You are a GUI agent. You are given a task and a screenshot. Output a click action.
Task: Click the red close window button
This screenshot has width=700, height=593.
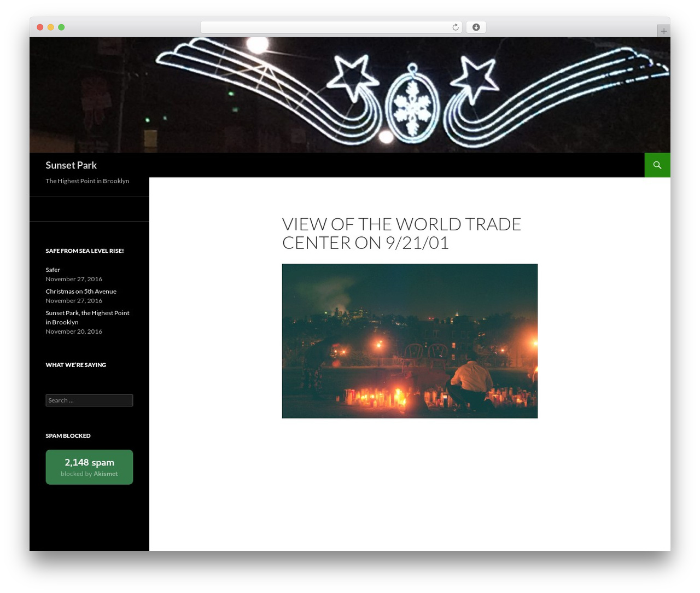pyautogui.click(x=40, y=27)
